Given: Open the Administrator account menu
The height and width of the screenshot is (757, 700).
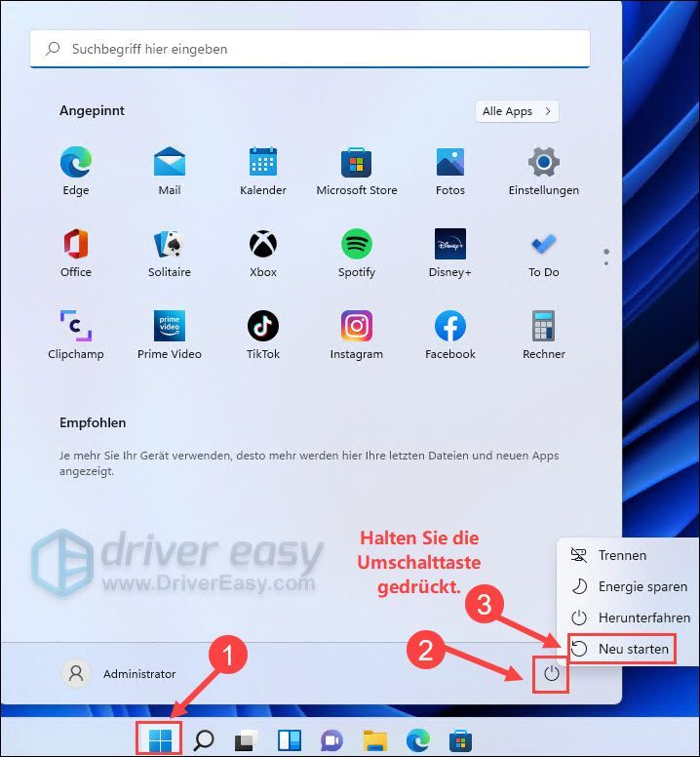Looking at the screenshot, I should (120, 673).
